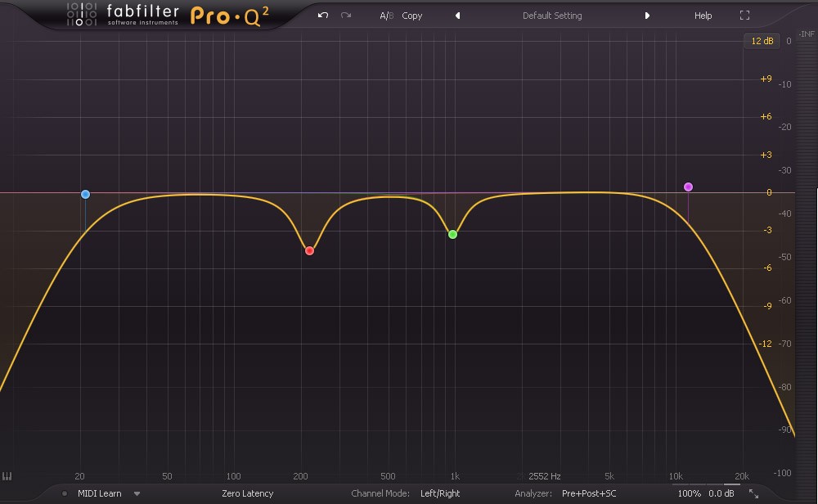Change the Zero Latency processing mode
This screenshot has width=818, height=504.
tap(247, 493)
